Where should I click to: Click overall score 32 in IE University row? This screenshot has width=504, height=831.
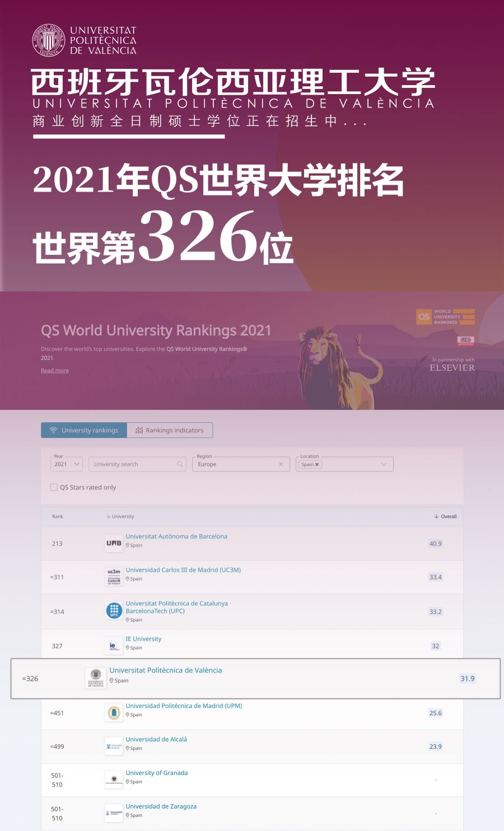436,646
